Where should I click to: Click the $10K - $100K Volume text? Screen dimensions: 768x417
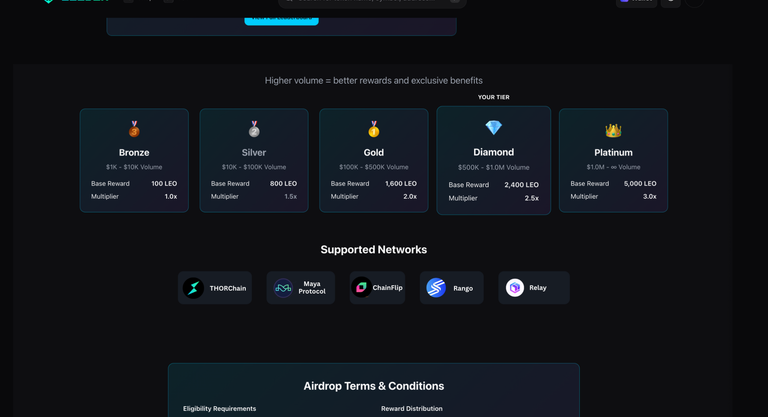tap(254, 167)
